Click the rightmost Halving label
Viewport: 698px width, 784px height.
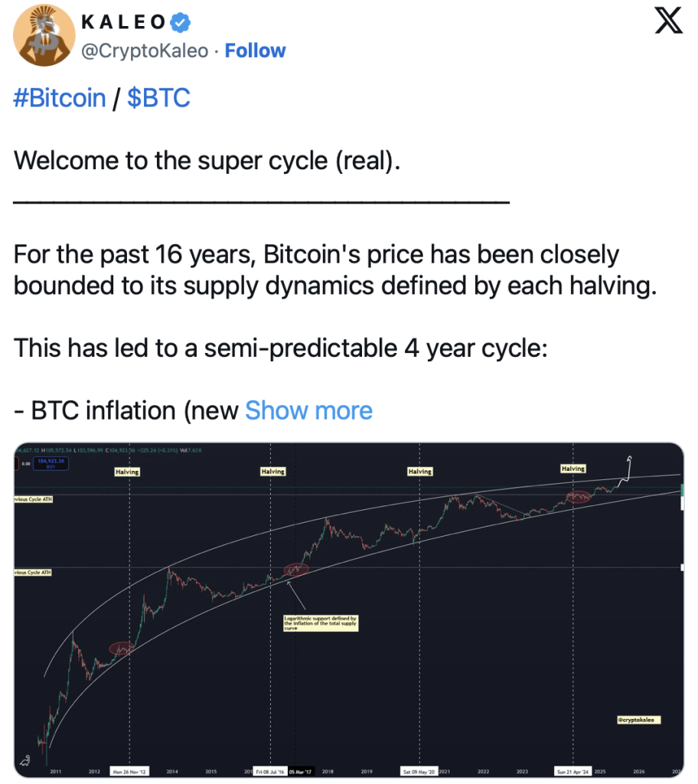tap(573, 469)
